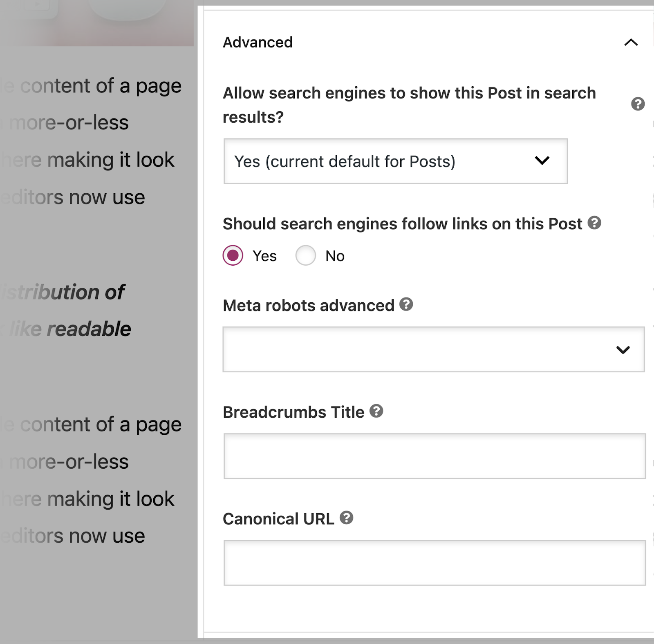
Task: Select the Yes radio for following links
Action: (x=233, y=256)
